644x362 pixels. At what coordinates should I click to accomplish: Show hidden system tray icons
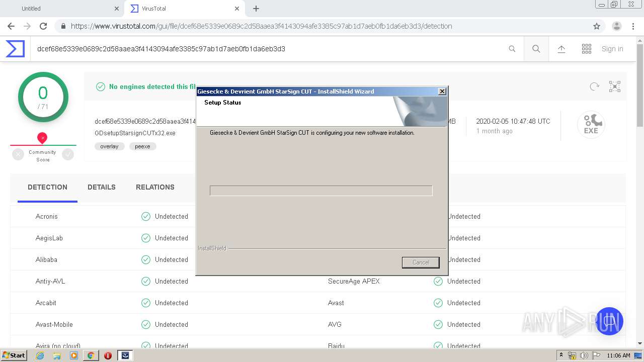pos(561,355)
